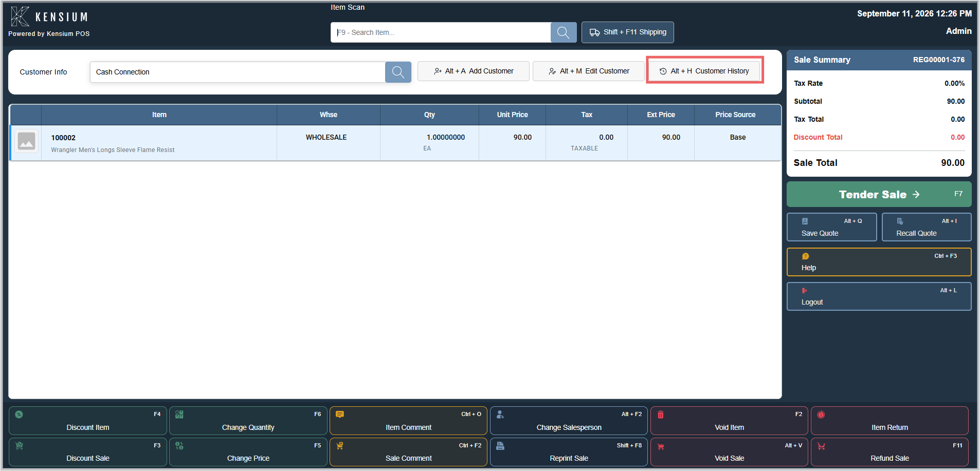Click the Refund Sale cart icon
The image size is (980, 471).
[x=821, y=446]
